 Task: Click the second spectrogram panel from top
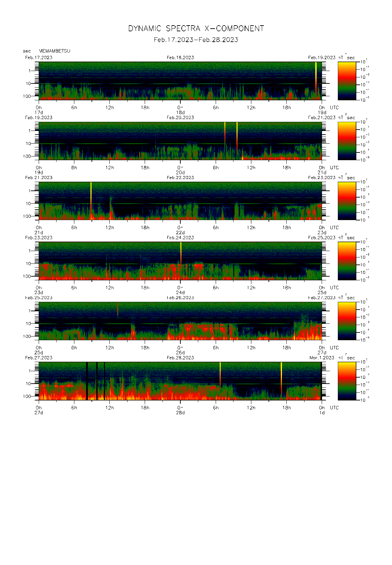180,141
